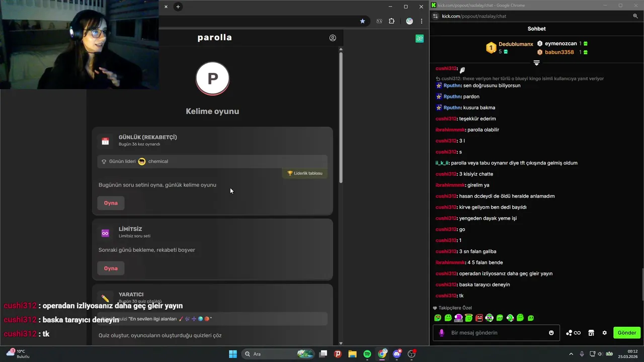
Task: Click zoom magnifier in Kick chat address bar
Action: [635, 16]
